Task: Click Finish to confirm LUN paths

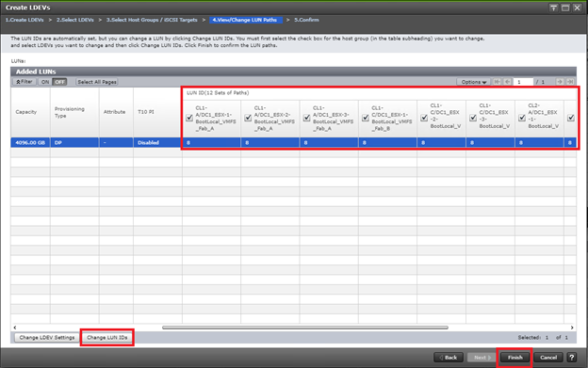Action: 514,358
